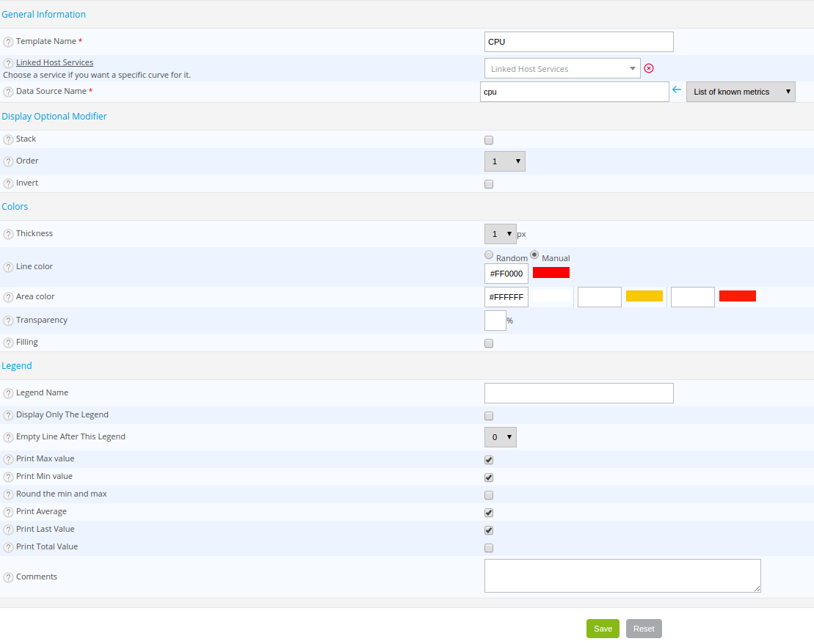
Task: Click help icon next to Transparency
Action: [x=8, y=321]
